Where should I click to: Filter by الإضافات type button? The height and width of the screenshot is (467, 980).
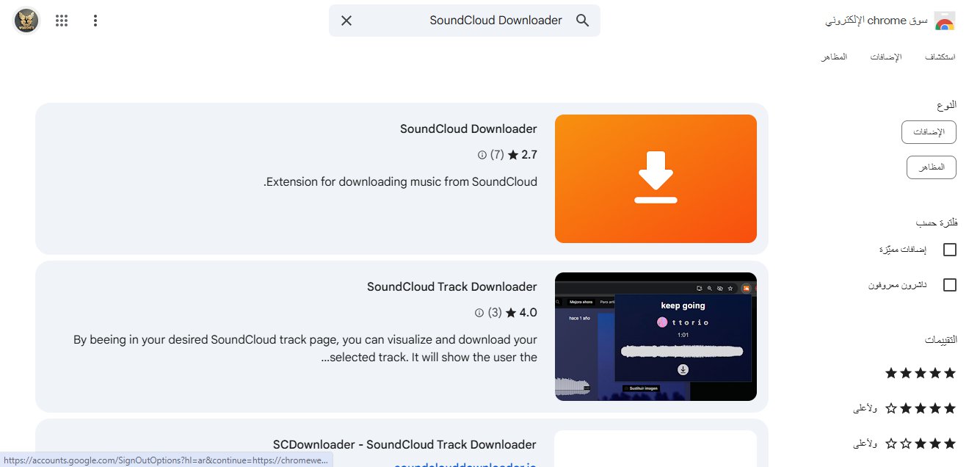(x=929, y=132)
